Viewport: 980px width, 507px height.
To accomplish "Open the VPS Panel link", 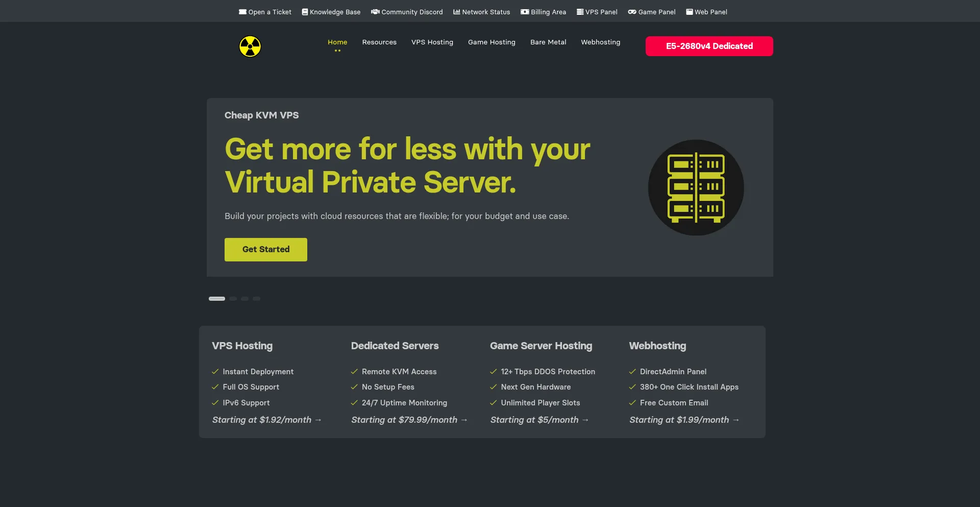I will tap(597, 12).
